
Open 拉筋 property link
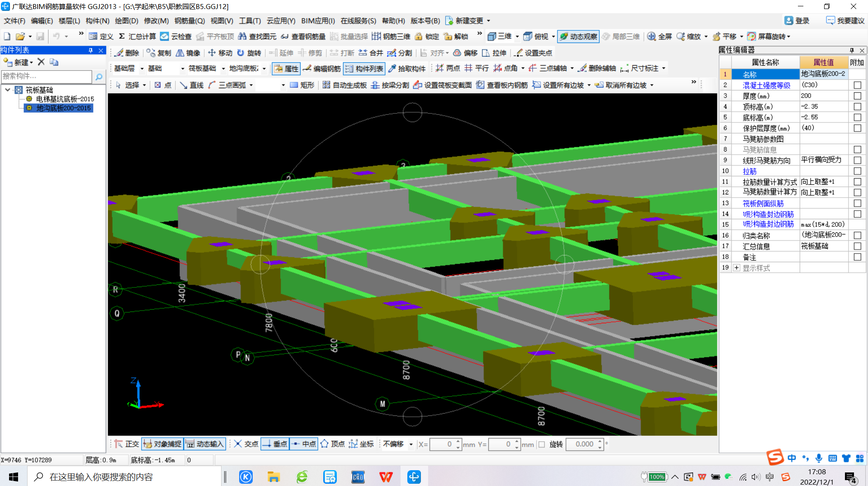pos(749,171)
